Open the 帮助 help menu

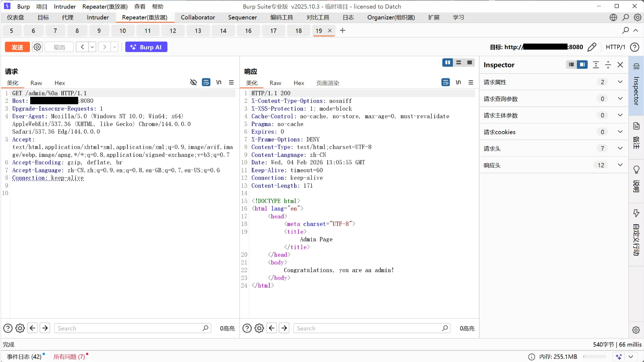point(158,6)
